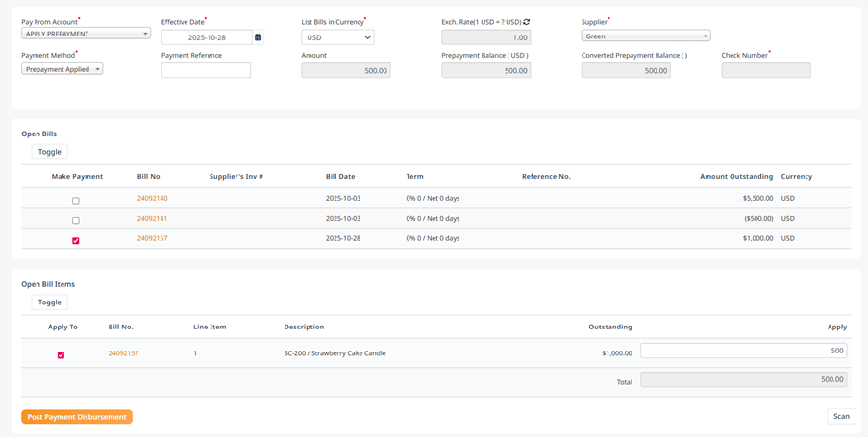
Task: Click Toggle button under Open Bill Items
Action: pos(50,303)
